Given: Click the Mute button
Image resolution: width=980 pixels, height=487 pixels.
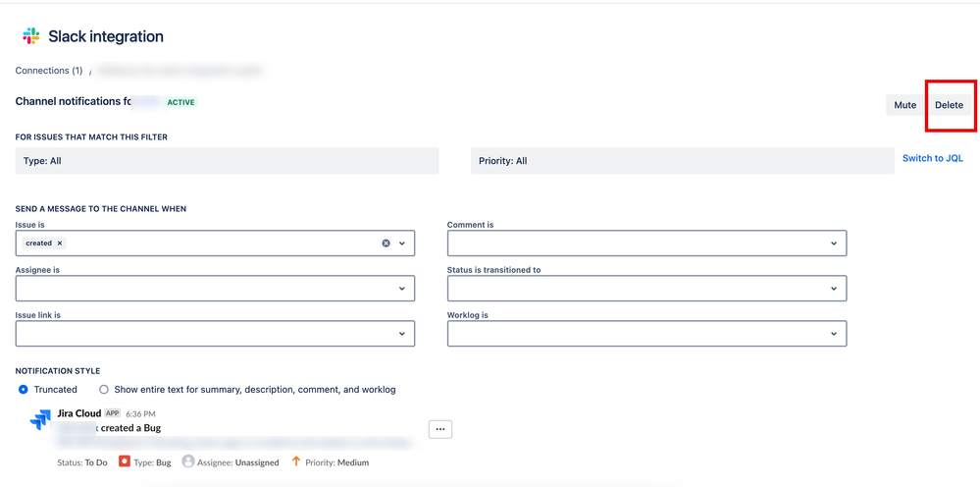Looking at the screenshot, I should tap(905, 105).
